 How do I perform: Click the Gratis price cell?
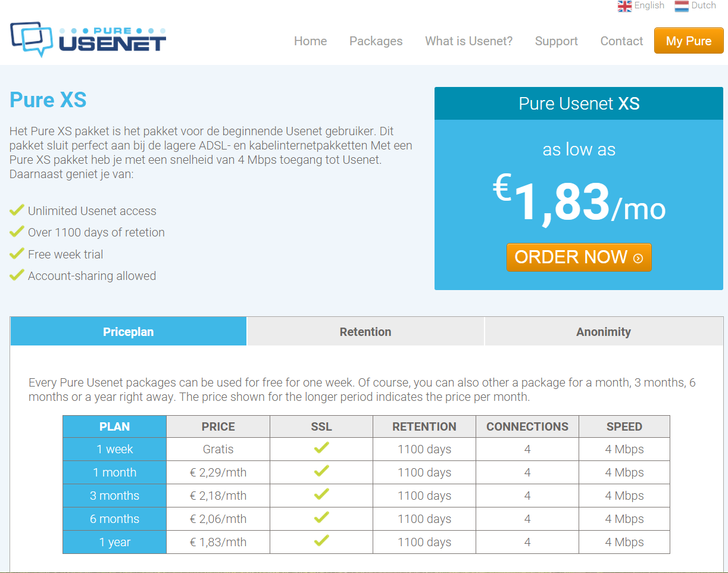pos(218,449)
